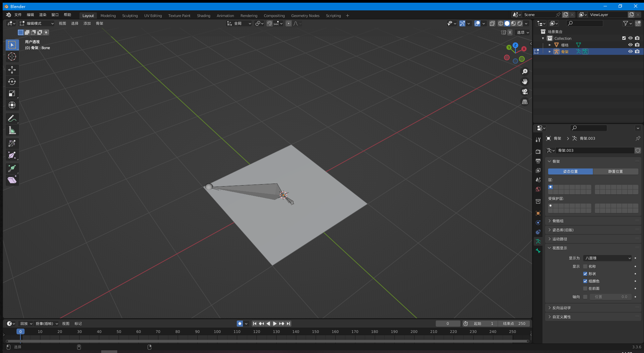Click the pan view hand icon

(525, 82)
